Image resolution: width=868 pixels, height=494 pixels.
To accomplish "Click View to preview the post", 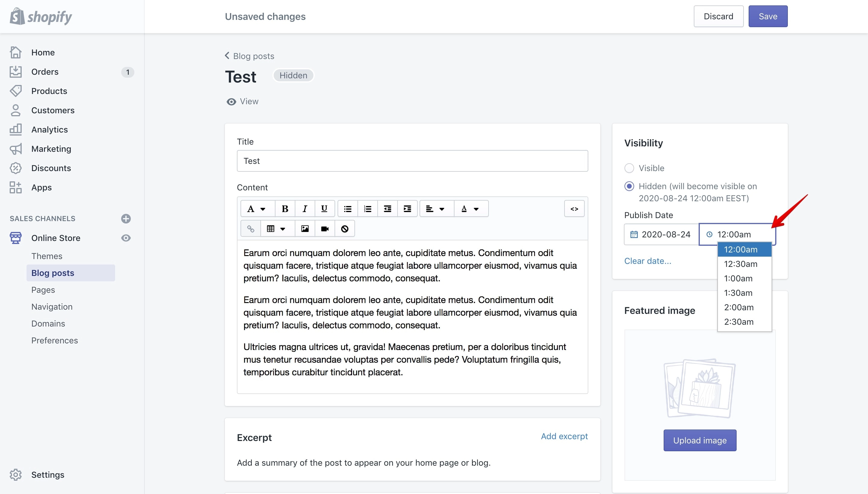I will (242, 102).
